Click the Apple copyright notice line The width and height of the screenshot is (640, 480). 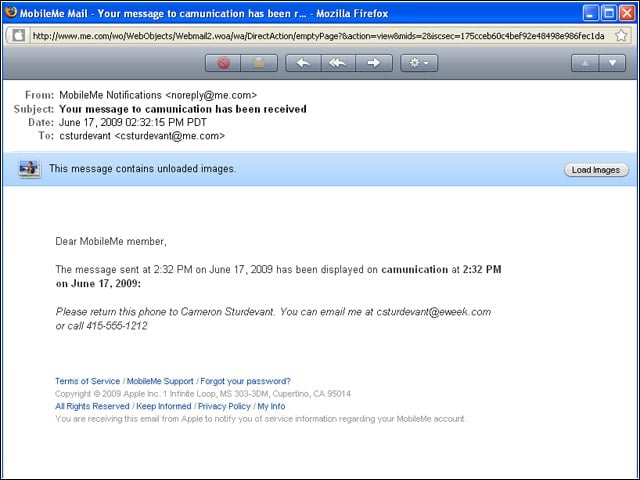coord(203,394)
